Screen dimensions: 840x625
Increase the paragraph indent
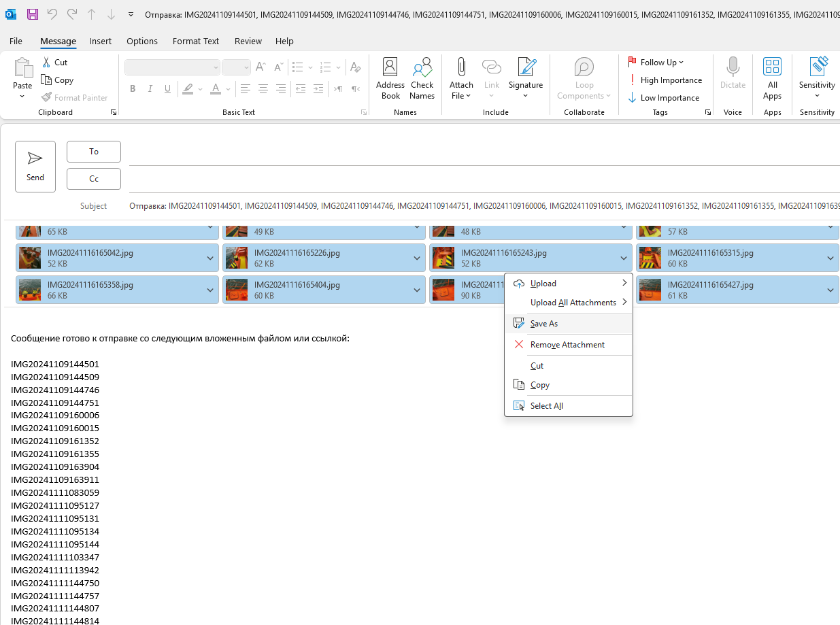pos(318,88)
